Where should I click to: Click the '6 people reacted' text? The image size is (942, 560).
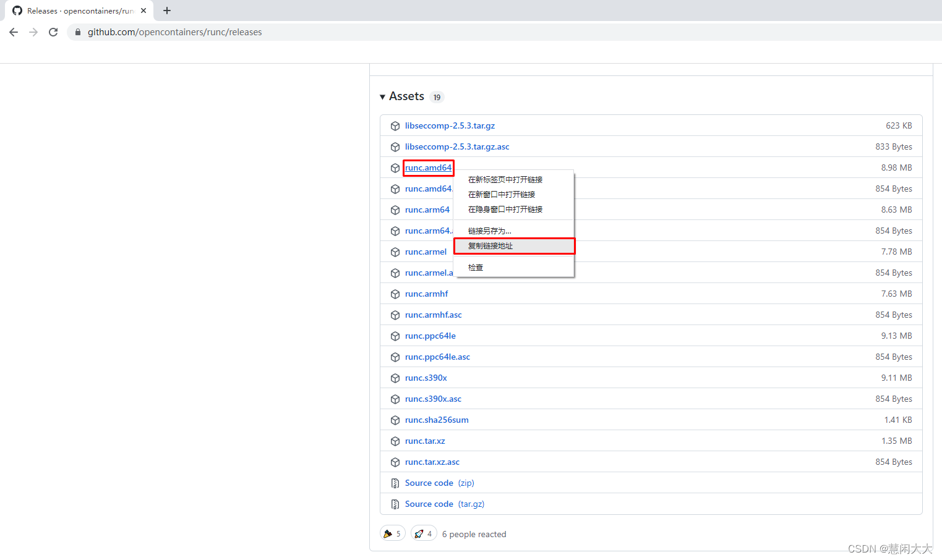474,534
